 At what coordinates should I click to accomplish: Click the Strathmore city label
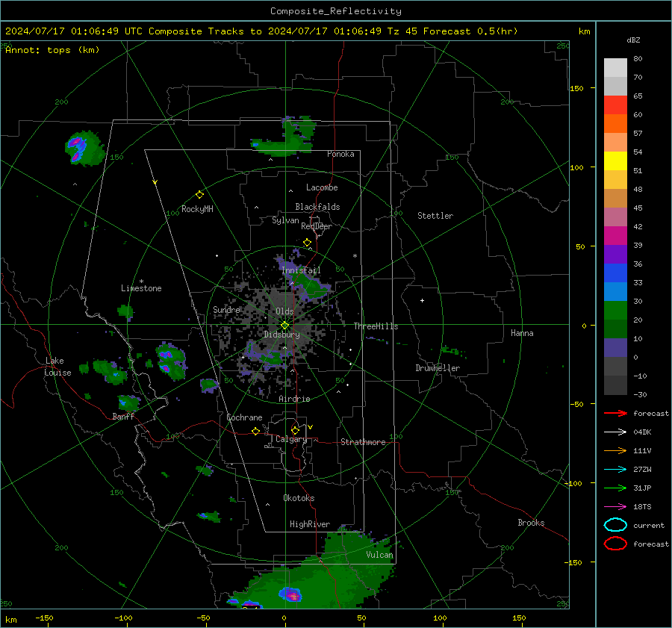click(363, 442)
